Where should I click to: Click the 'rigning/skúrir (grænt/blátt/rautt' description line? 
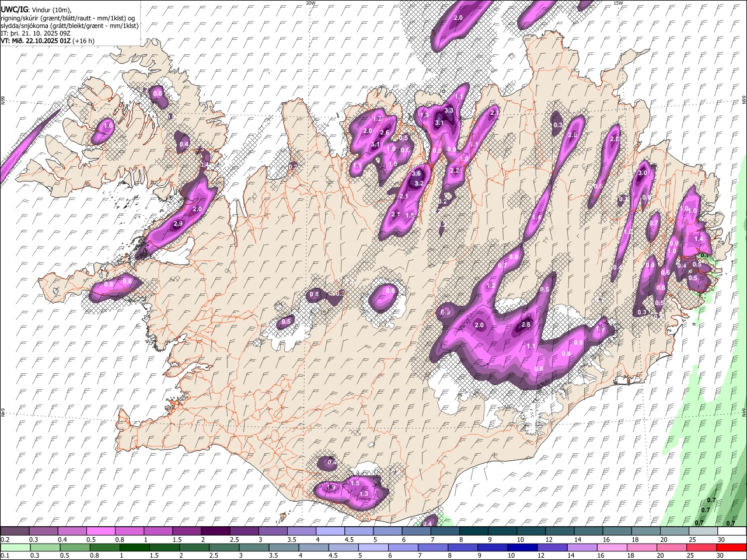click(68, 17)
